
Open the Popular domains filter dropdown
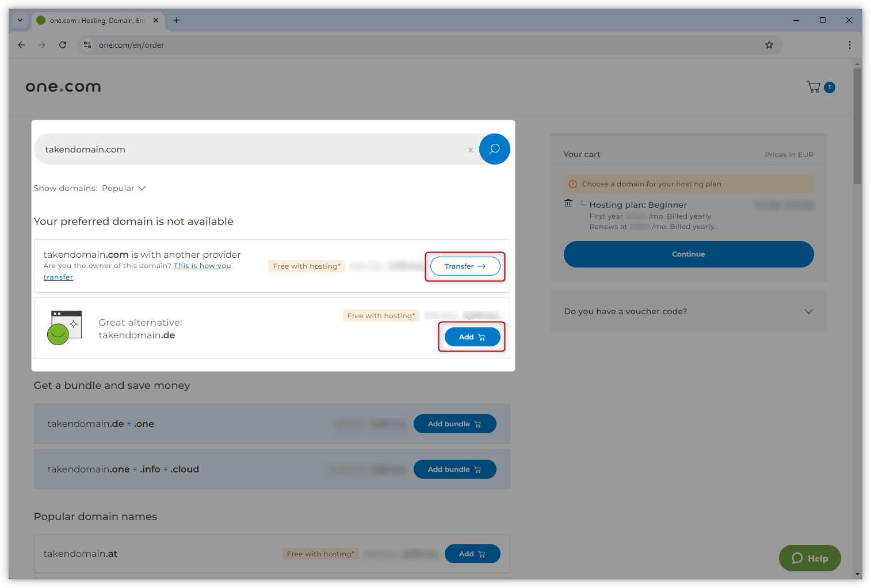124,188
